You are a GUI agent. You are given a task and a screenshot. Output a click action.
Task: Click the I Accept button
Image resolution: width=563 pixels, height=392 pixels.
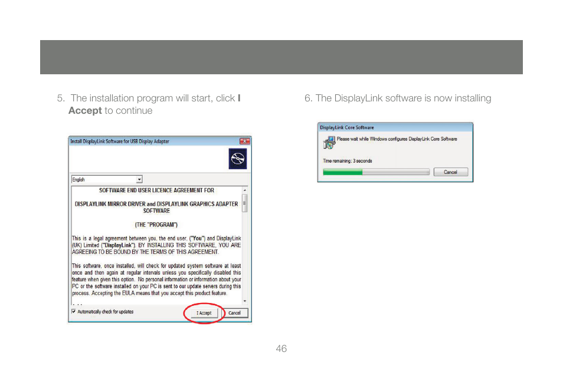204,313
